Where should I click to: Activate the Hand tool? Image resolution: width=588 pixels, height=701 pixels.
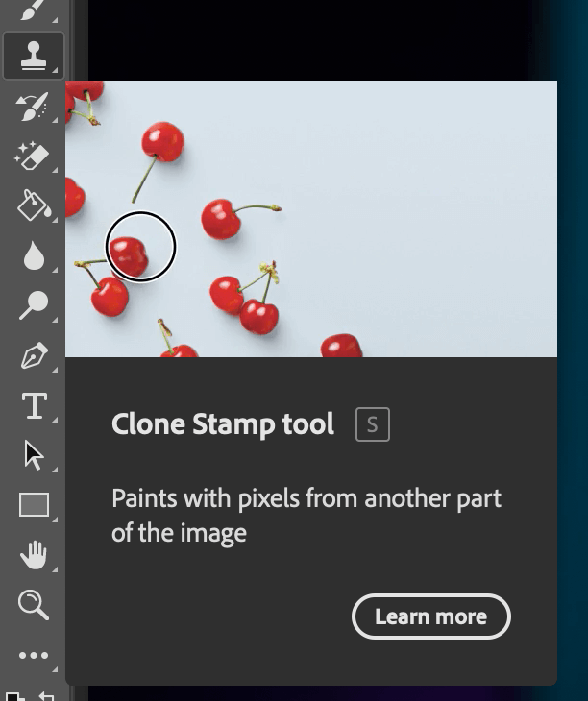(x=34, y=555)
